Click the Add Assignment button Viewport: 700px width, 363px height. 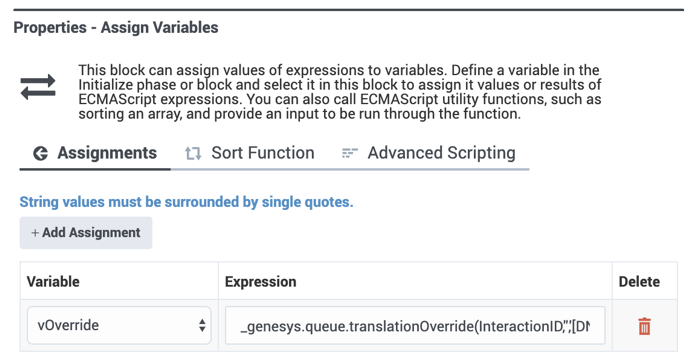click(86, 233)
